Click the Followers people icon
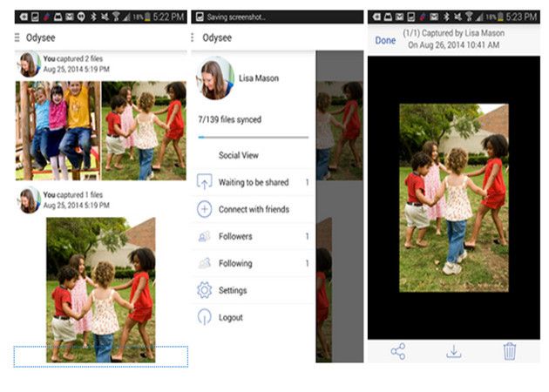This screenshot has height=392, width=549. pyautogui.click(x=205, y=236)
